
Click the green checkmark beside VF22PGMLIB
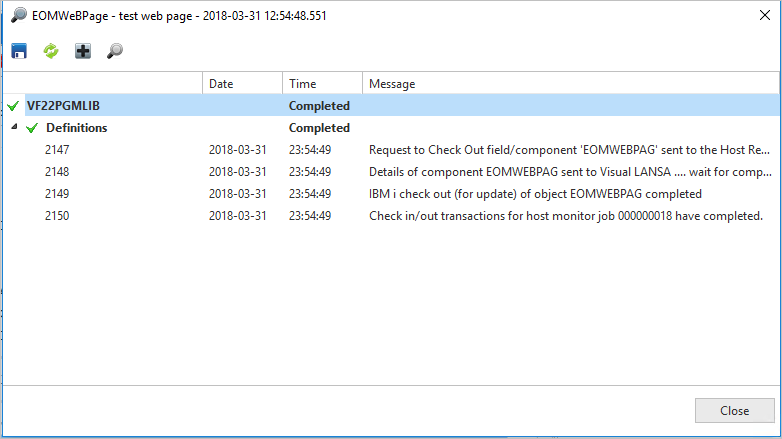tap(12, 106)
